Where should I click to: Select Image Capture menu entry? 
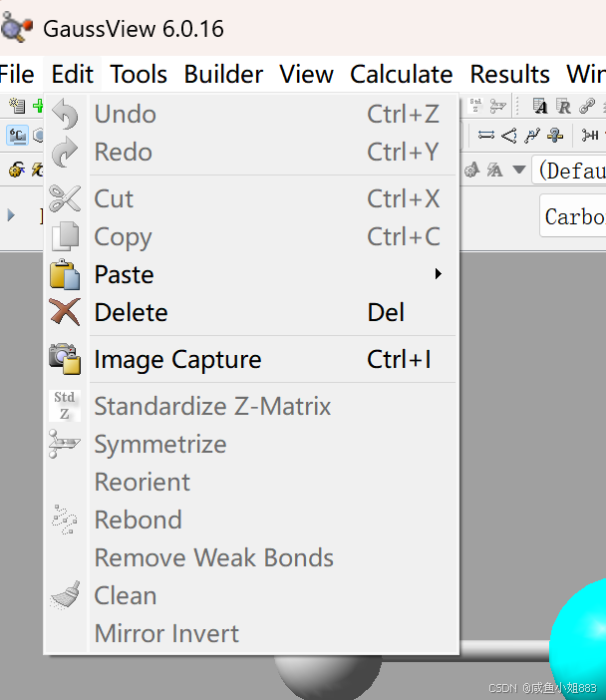pyautogui.click(x=252, y=359)
